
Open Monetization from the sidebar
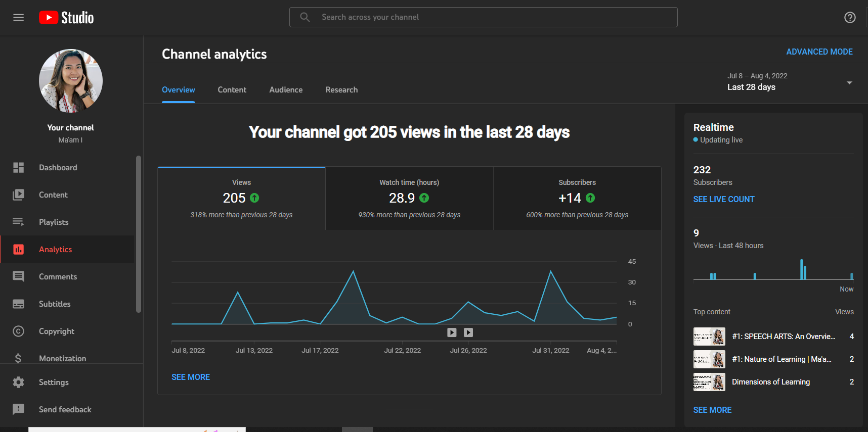click(x=67, y=357)
